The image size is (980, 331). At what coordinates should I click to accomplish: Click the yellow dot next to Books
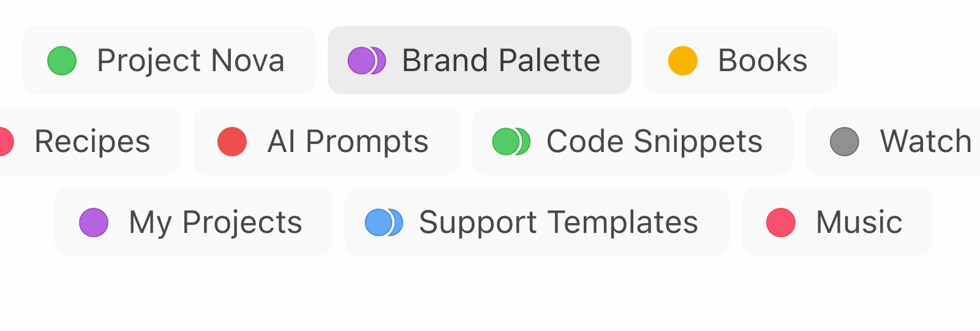(x=683, y=61)
